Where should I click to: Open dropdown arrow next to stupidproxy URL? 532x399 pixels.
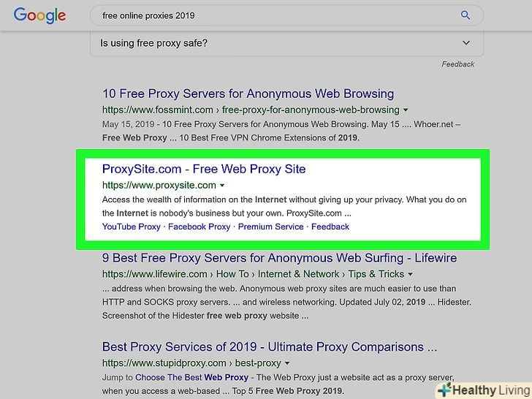[x=287, y=363]
